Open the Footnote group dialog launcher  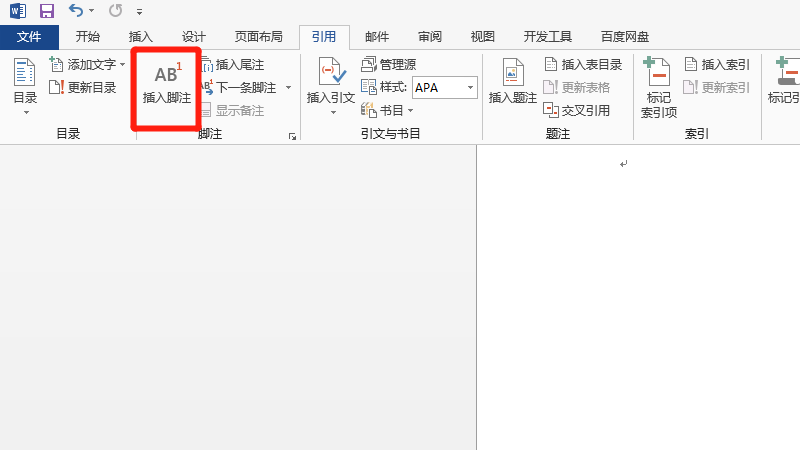coord(293,136)
